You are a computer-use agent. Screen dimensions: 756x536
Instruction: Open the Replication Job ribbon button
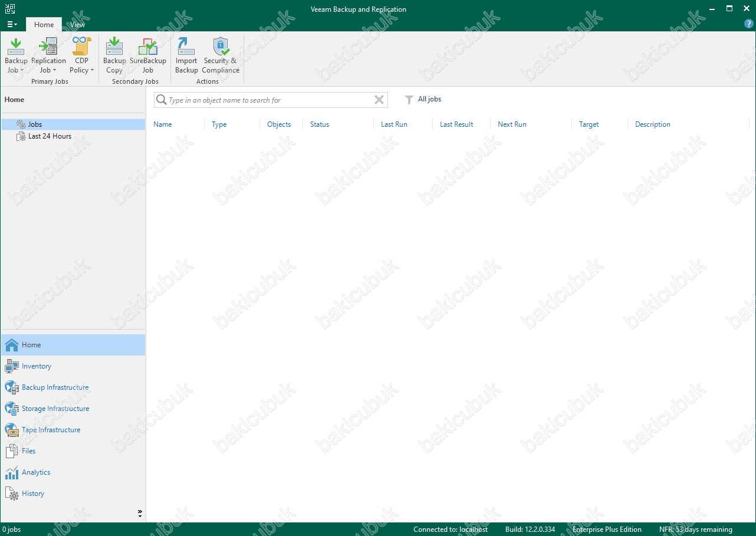pyautogui.click(x=48, y=55)
